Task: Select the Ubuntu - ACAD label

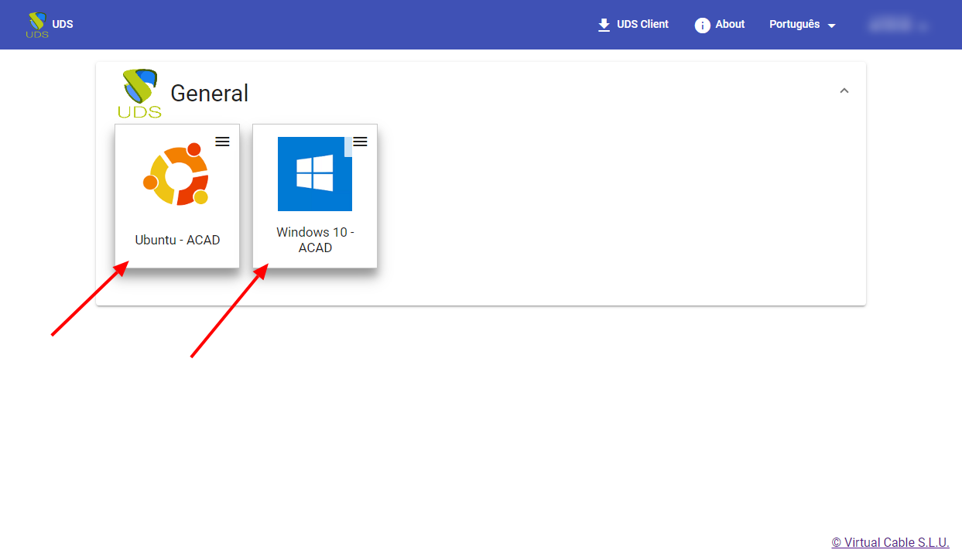Action: [177, 240]
